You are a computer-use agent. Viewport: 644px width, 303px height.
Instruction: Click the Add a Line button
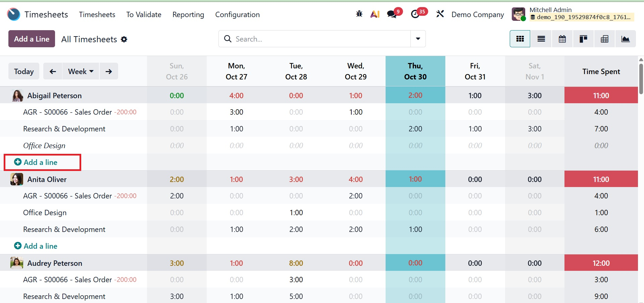[32, 39]
